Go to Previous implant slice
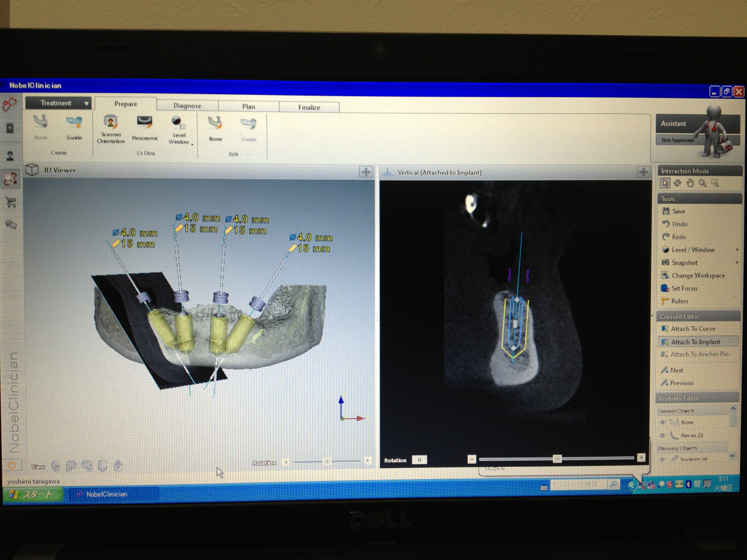 677,383
